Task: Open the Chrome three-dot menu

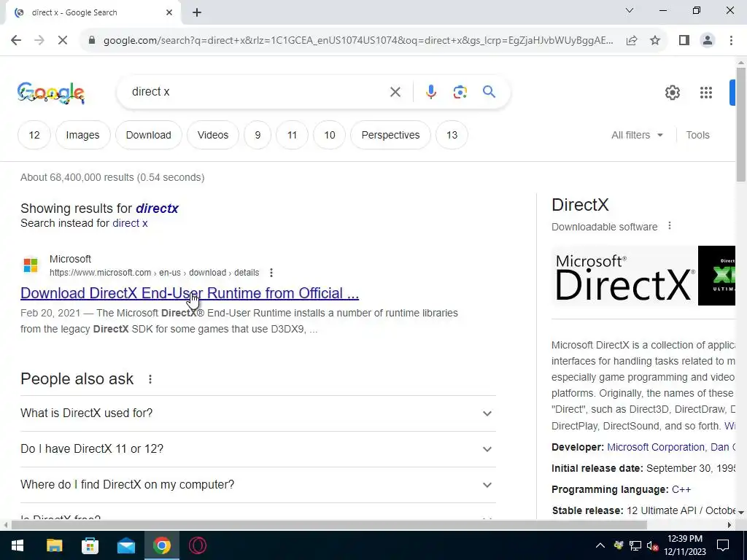Action: point(731,40)
